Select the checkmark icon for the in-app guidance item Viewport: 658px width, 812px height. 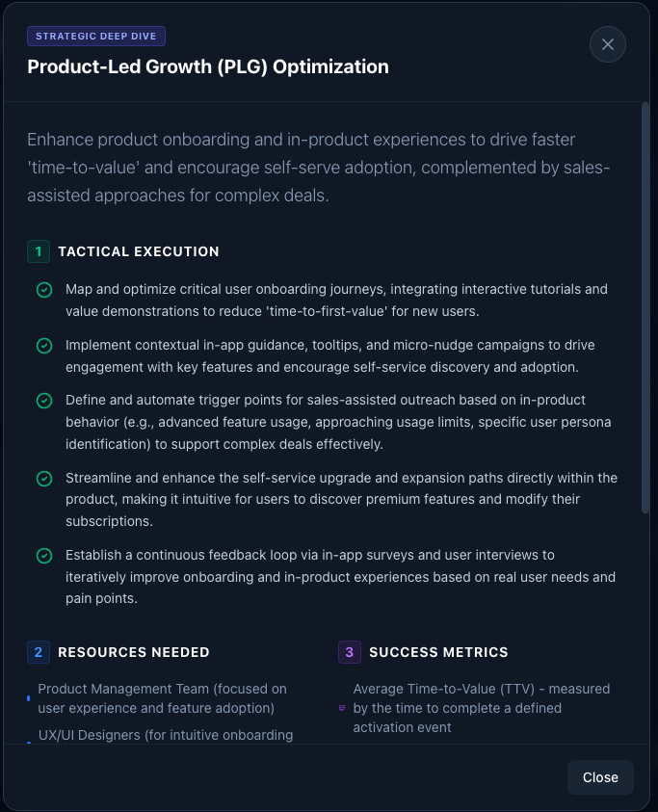tap(43, 345)
